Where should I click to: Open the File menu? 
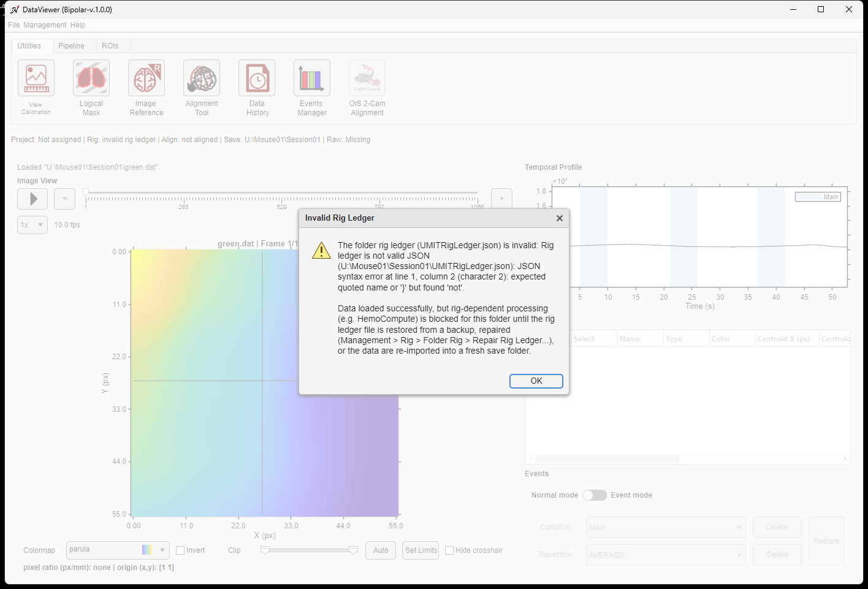(14, 25)
